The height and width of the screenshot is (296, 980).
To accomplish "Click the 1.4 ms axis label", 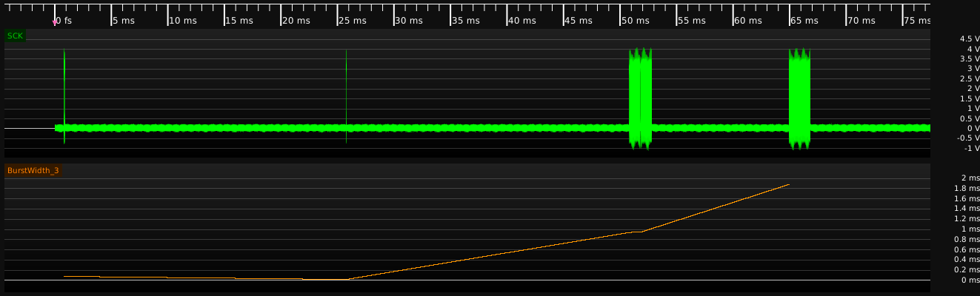I will pos(967,209).
